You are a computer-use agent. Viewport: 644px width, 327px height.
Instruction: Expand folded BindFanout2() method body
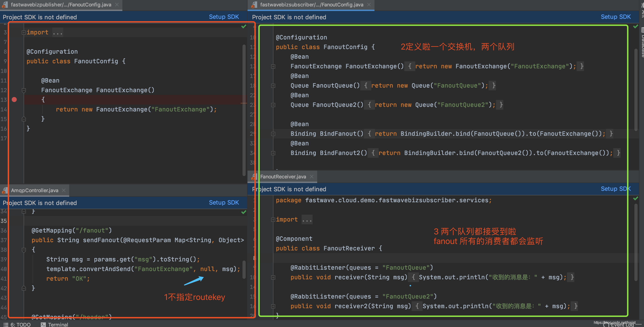coord(273,153)
